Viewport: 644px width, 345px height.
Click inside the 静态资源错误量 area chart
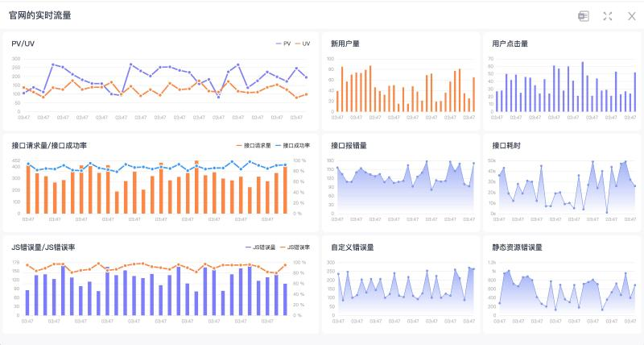pyautogui.click(x=567, y=289)
